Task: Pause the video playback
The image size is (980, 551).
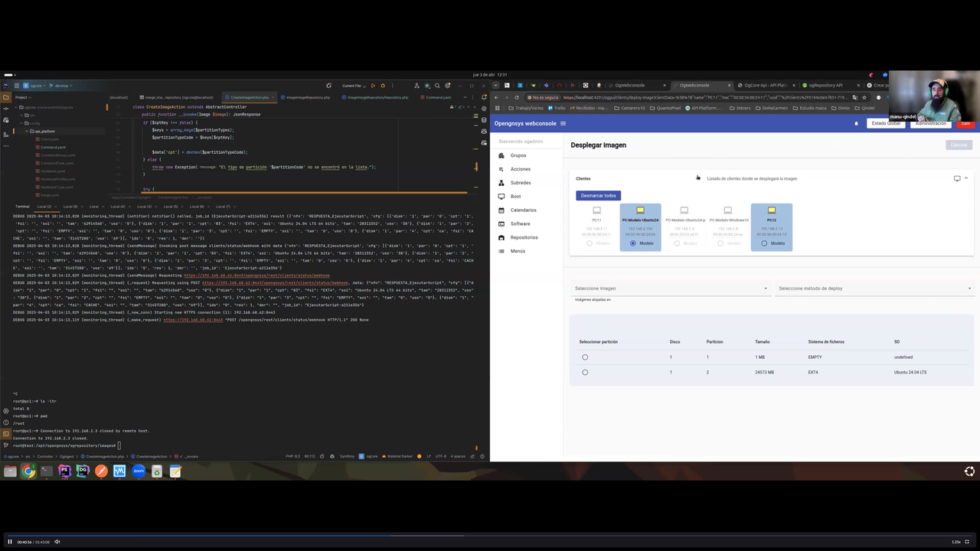Action: click(x=10, y=542)
